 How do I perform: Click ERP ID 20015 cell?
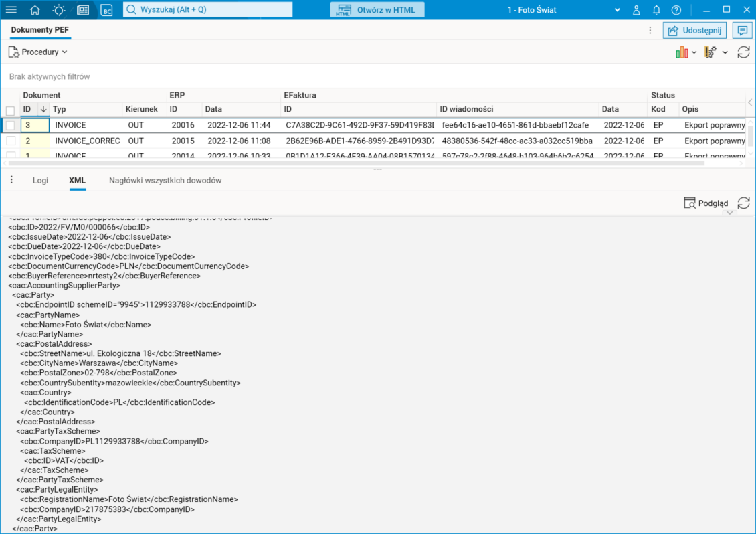pos(183,141)
